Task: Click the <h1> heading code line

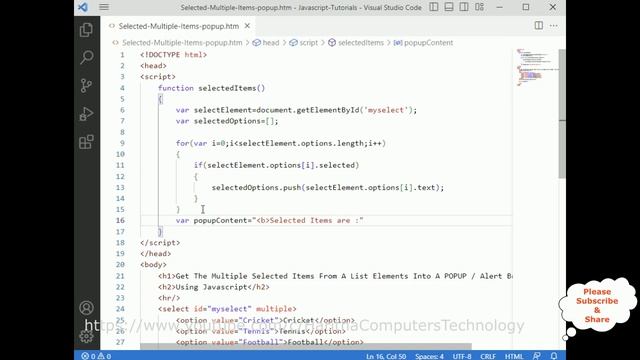Action: point(335,276)
